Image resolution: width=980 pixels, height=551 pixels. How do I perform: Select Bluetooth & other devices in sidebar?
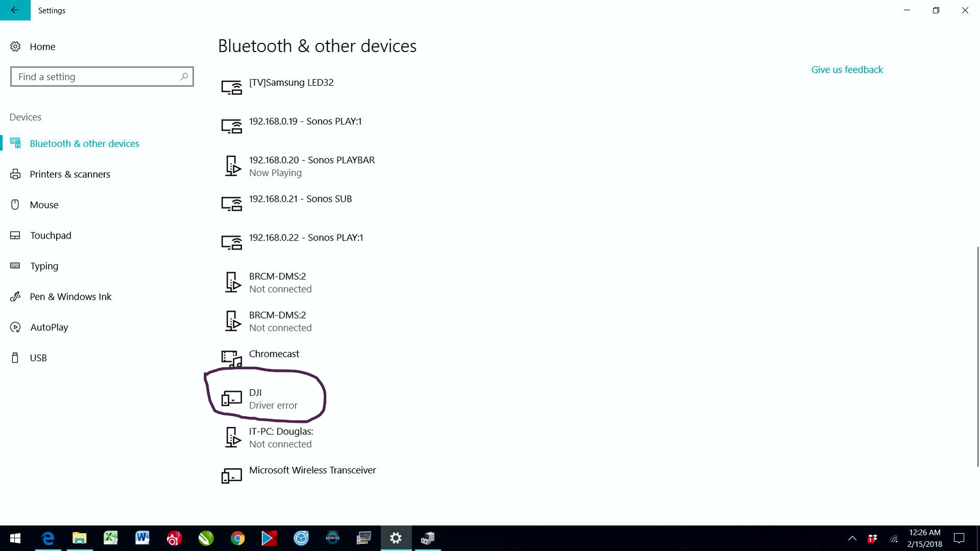(x=84, y=143)
